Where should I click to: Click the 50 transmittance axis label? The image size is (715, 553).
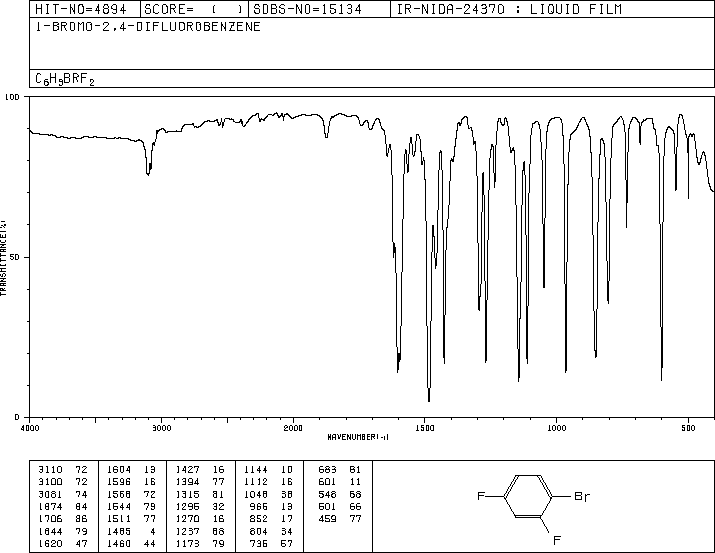pyautogui.click(x=15, y=257)
